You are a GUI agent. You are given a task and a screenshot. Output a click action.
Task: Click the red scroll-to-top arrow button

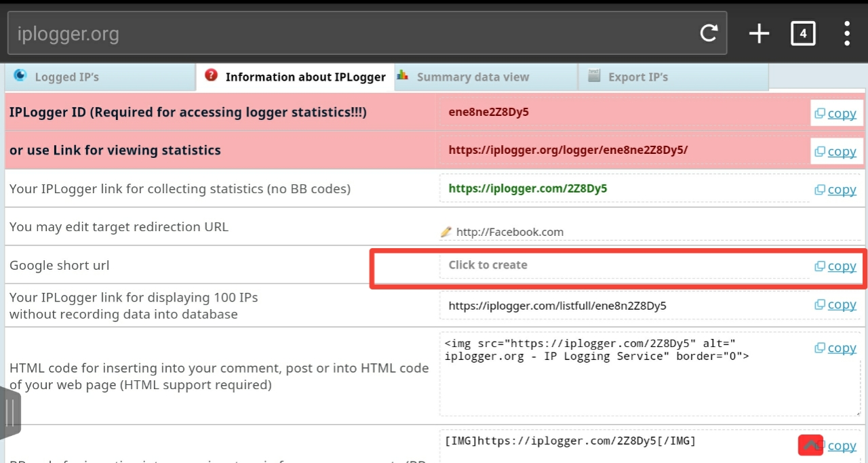point(810,445)
